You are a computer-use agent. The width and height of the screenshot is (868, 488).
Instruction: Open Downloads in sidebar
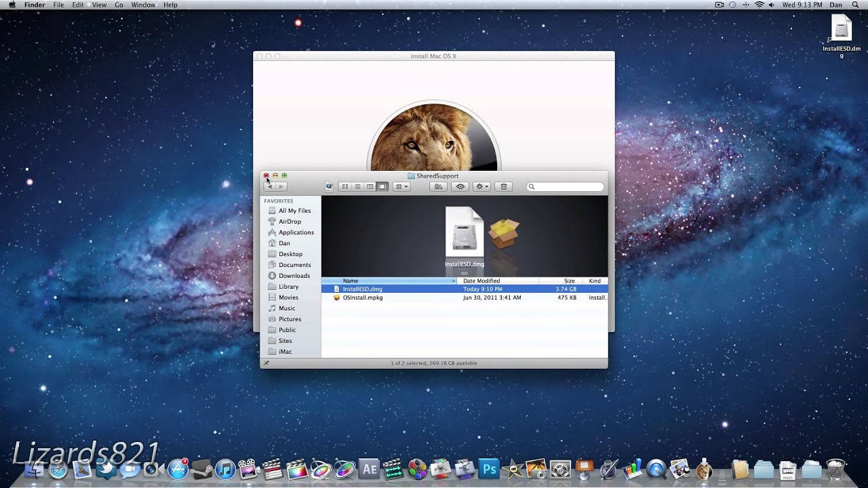289,276
